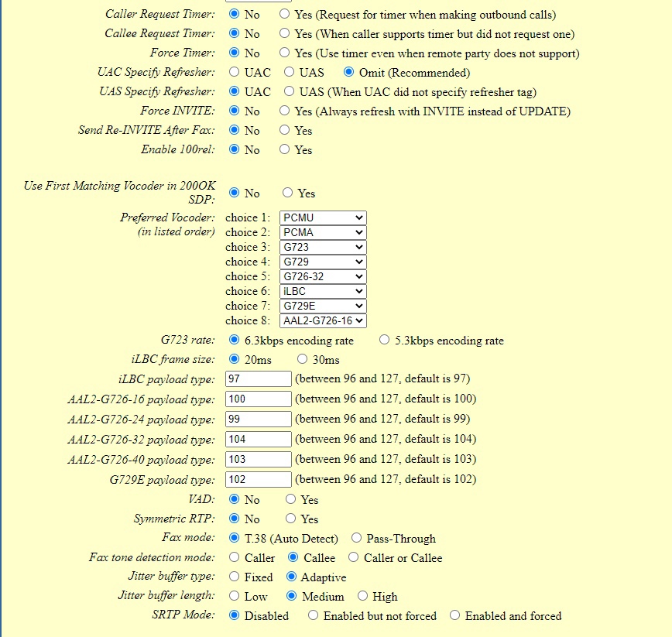
Task: Set Fax tone detection to Caller
Action: coord(234,557)
